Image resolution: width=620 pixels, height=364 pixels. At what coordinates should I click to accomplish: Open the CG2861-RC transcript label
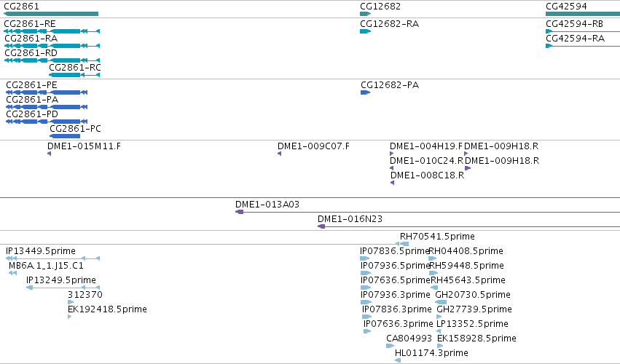75,68
